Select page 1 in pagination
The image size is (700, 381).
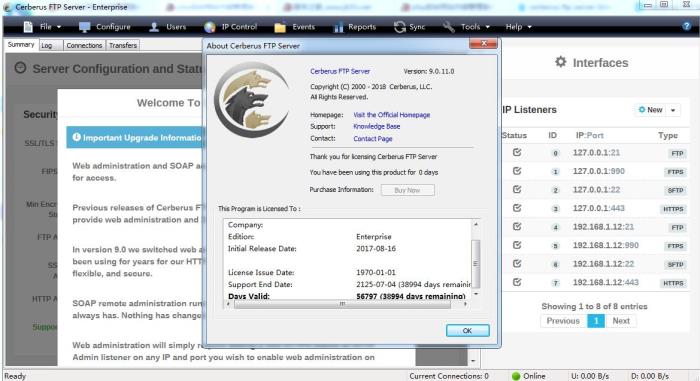point(596,321)
